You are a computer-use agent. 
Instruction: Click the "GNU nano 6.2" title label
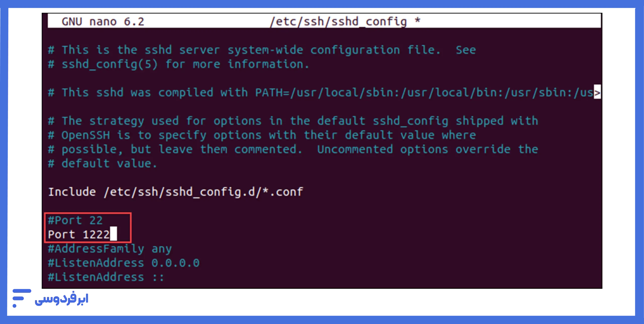click(x=103, y=22)
